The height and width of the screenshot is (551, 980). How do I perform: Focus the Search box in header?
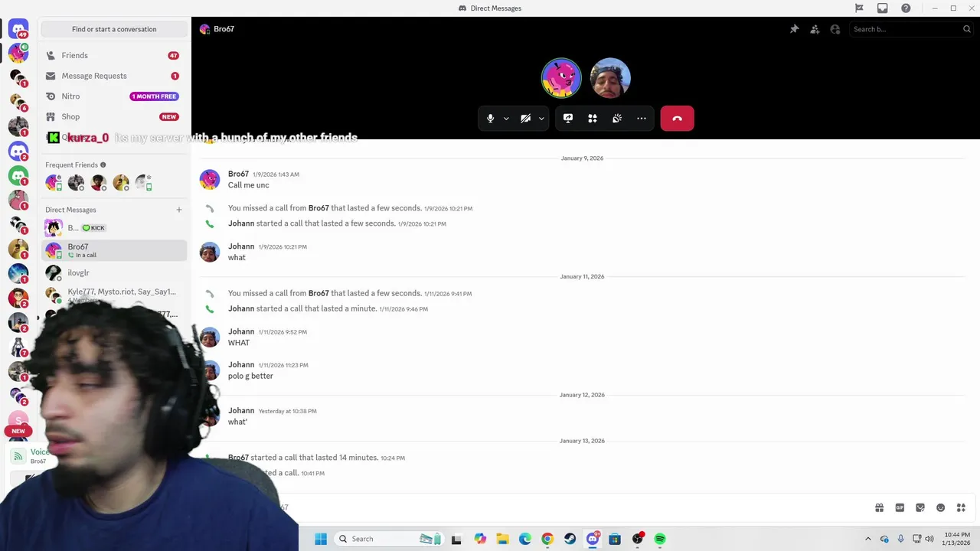910,29
